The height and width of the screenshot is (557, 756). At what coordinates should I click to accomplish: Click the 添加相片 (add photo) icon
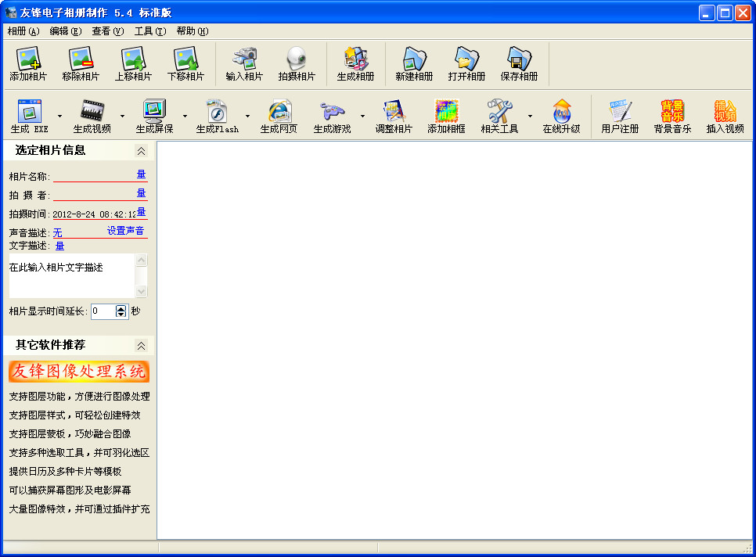tap(28, 64)
